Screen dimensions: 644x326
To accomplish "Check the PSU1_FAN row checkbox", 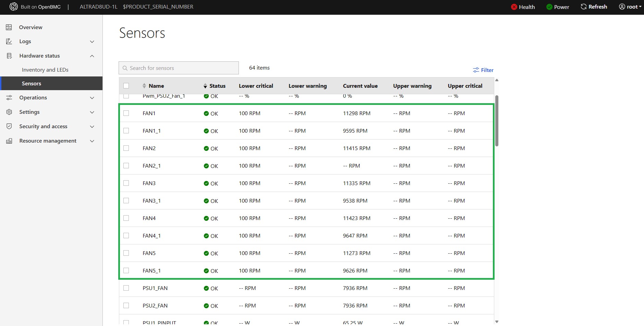I will coord(126,288).
